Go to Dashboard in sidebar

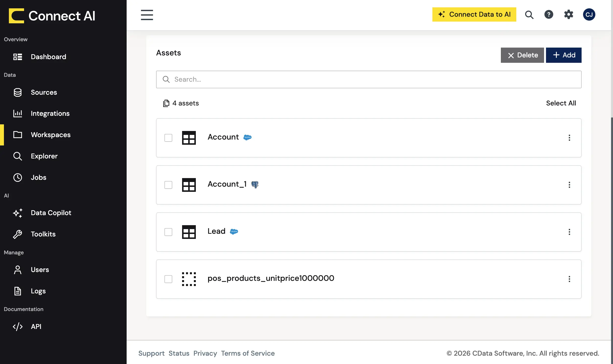[63, 57]
